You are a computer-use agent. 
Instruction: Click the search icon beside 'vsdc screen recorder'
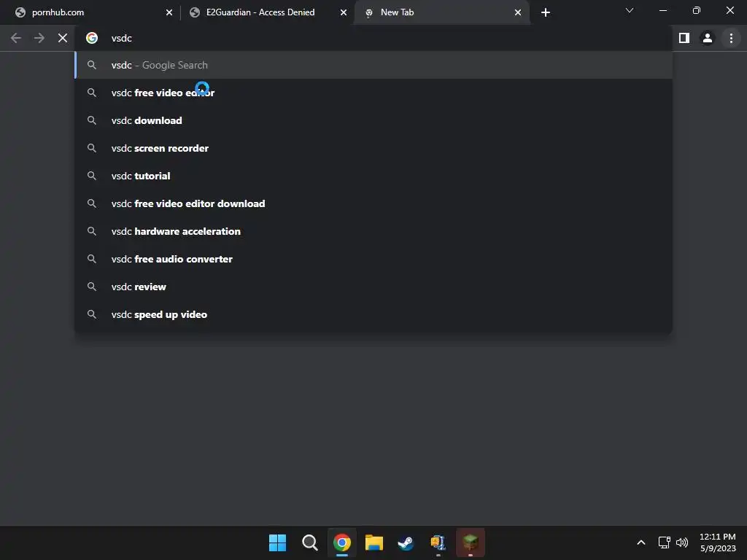pyautogui.click(x=92, y=148)
